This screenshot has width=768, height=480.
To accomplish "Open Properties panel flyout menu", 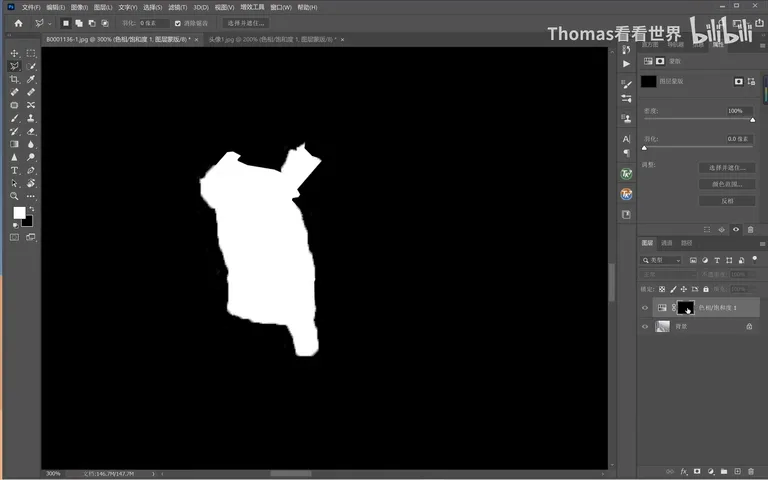I will coord(762,45).
